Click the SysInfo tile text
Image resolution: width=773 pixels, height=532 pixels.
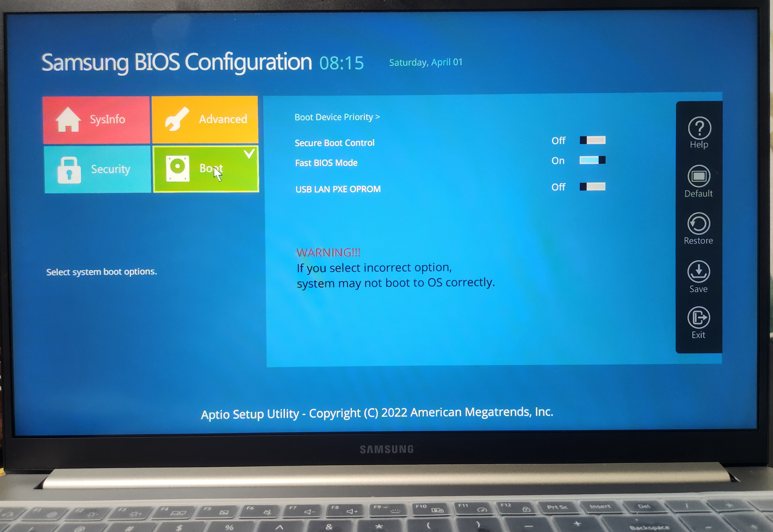pyautogui.click(x=107, y=119)
